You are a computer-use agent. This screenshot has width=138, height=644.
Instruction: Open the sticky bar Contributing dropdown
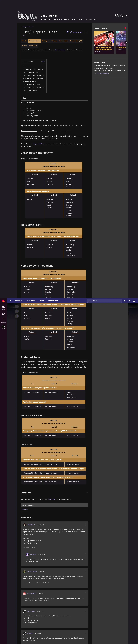pyautogui.click(x=54, y=301)
